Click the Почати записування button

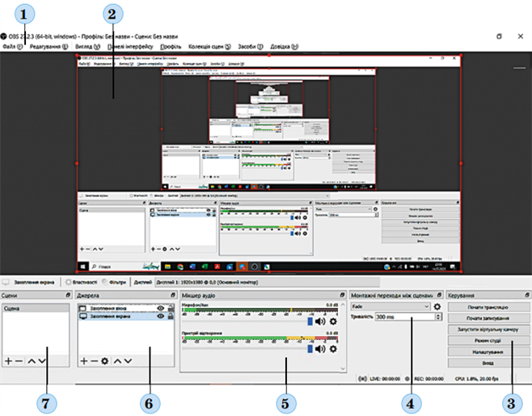[x=488, y=319]
